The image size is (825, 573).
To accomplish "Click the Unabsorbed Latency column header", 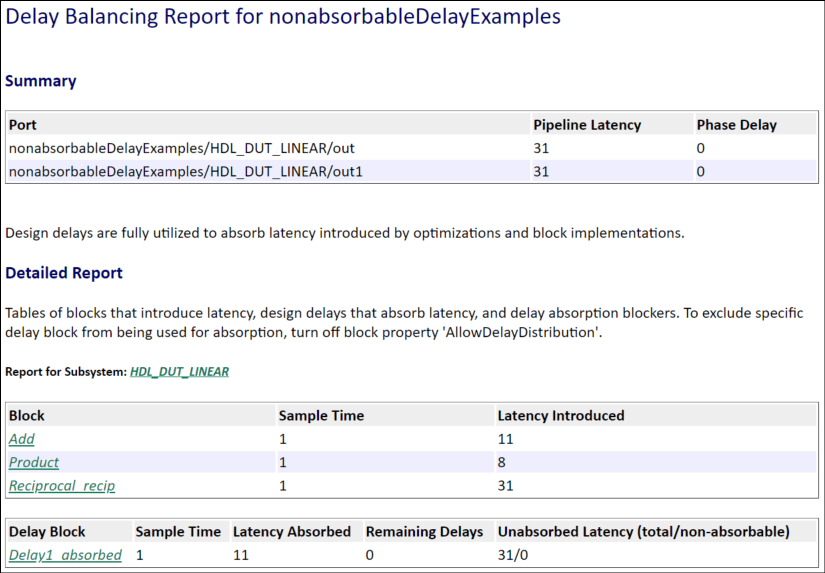I will 644,532.
